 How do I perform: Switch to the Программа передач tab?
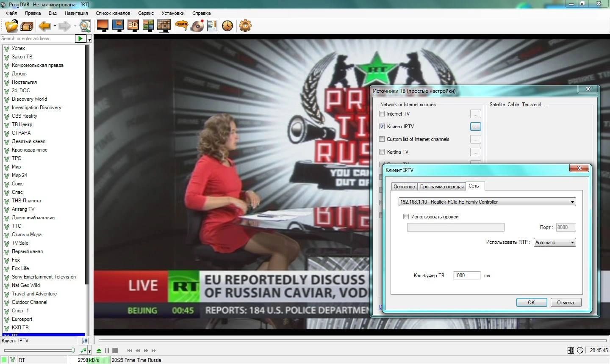442,187
